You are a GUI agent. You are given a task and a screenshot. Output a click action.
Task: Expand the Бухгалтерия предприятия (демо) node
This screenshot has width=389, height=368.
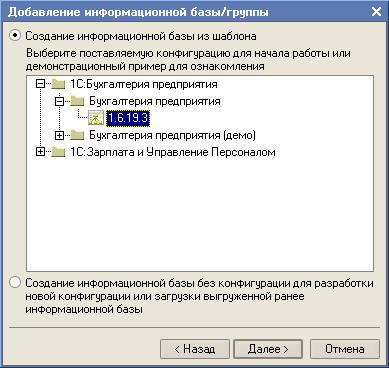click(59, 135)
